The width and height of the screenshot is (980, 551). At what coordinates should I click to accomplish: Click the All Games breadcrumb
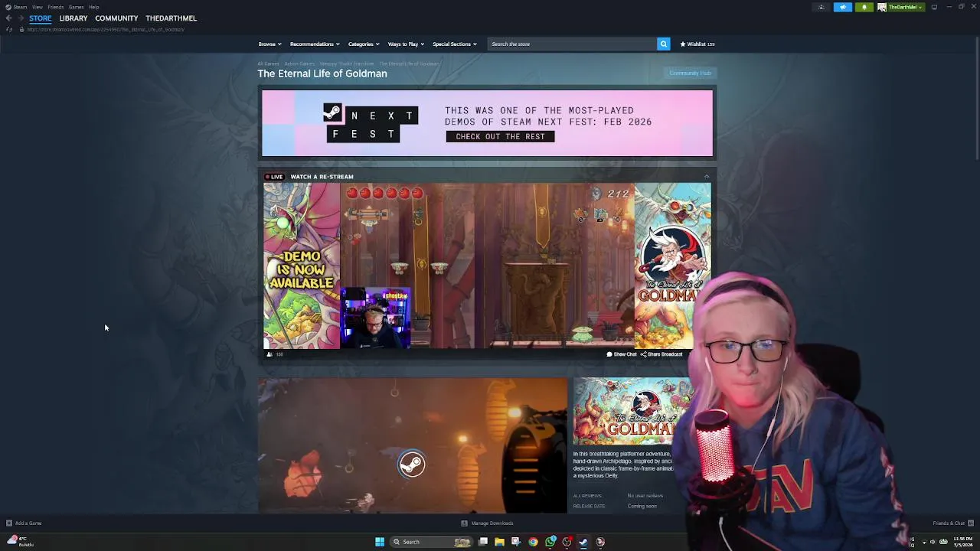(x=268, y=64)
